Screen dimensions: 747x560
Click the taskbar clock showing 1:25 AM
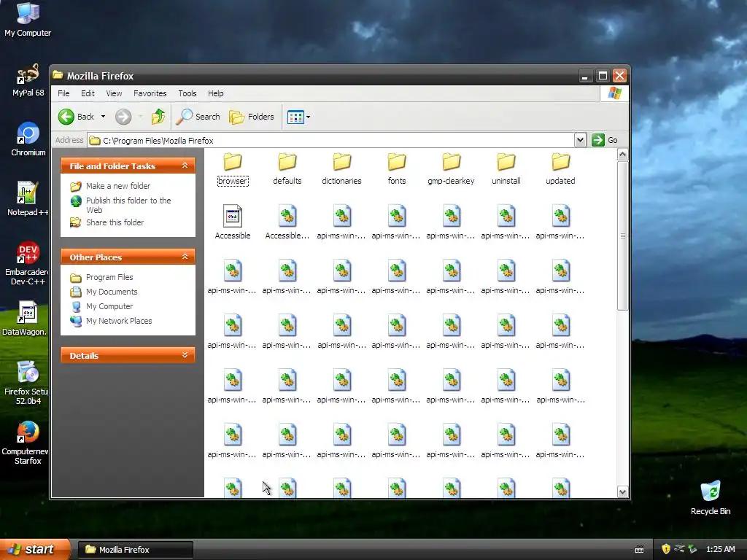point(720,550)
